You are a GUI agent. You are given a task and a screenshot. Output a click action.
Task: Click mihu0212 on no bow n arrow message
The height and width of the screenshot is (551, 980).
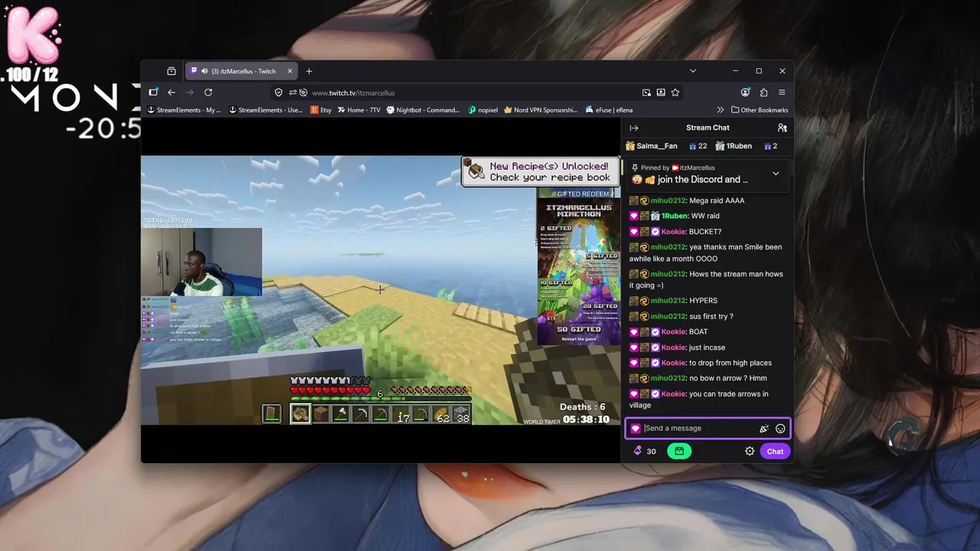668,378
